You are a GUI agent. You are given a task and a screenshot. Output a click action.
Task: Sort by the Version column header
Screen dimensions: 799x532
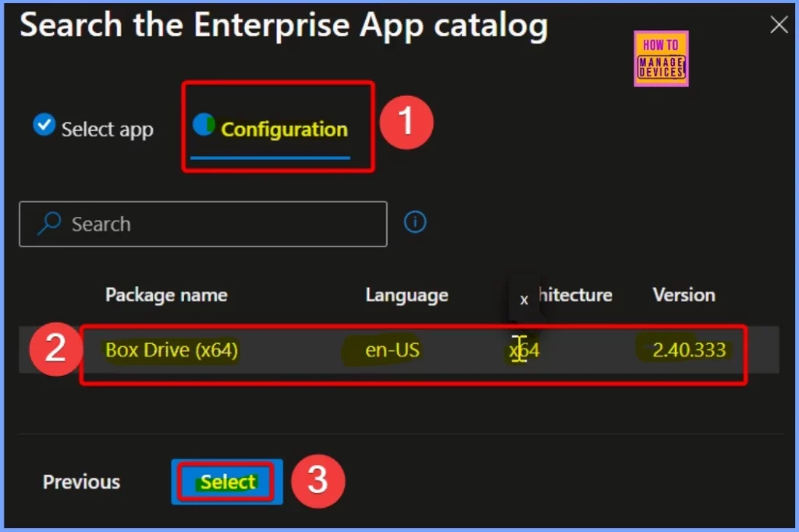684,295
